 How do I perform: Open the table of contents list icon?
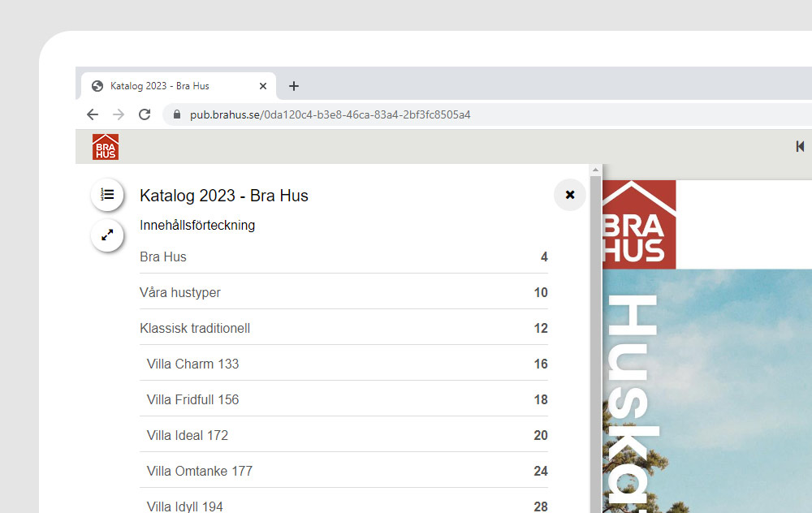[x=107, y=195]
